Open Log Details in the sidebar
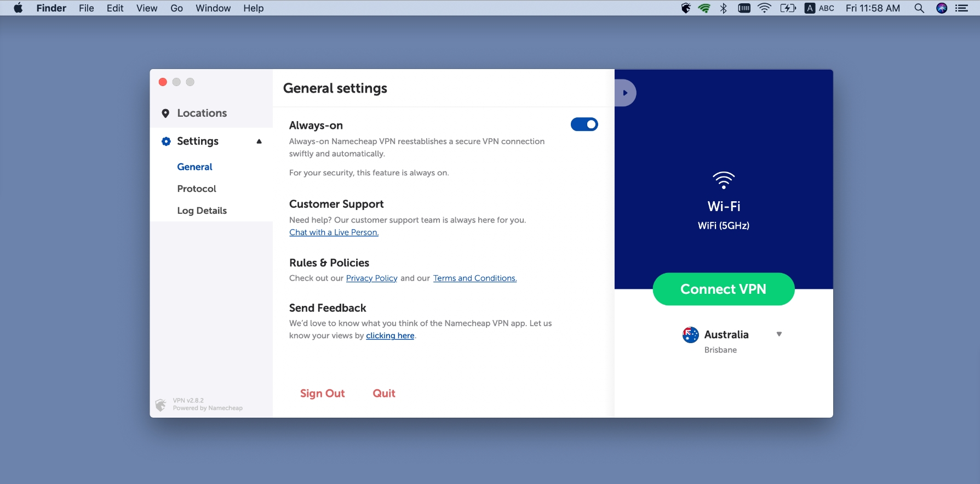Image resolution: width=980 pixels, height=484 pixels. pyautogui.click(x=202, y=210)
